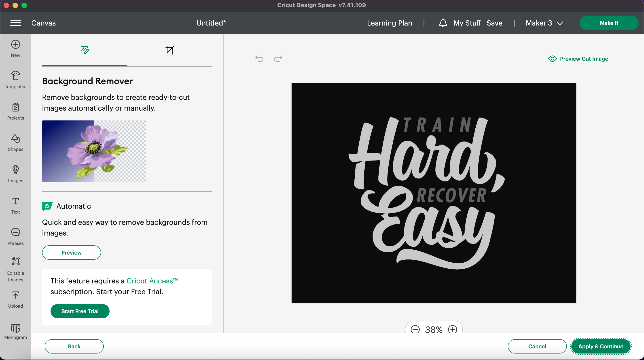This screenshot has height=360, width=644.
Task: Click the Apply & Continue button
Action: pyautogui.click(x=600, y=346)
